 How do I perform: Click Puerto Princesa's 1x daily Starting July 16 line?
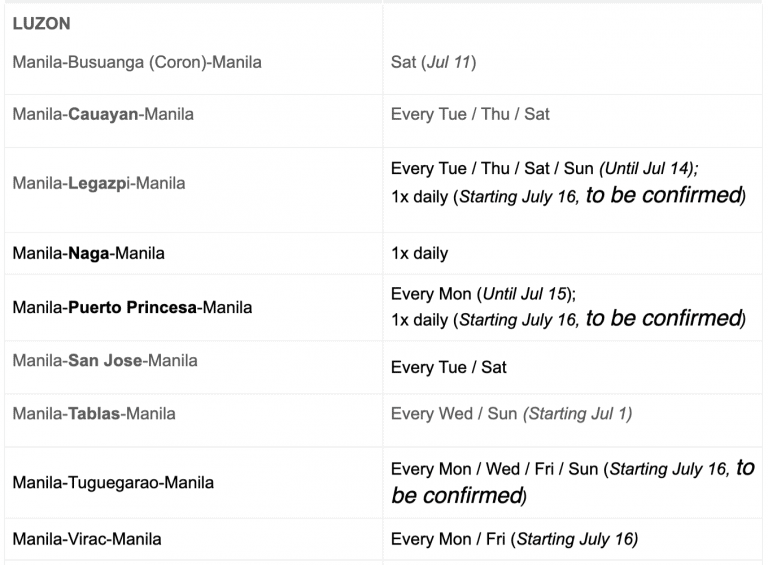(567, 320)
